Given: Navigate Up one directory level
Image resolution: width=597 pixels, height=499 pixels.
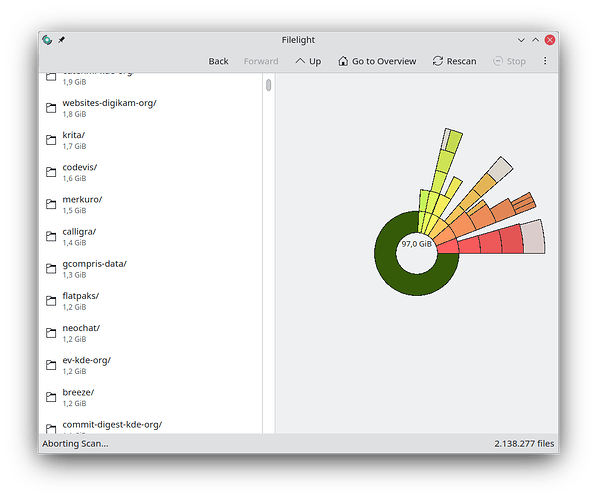Looking at the screenshot, I should (308, 61).
